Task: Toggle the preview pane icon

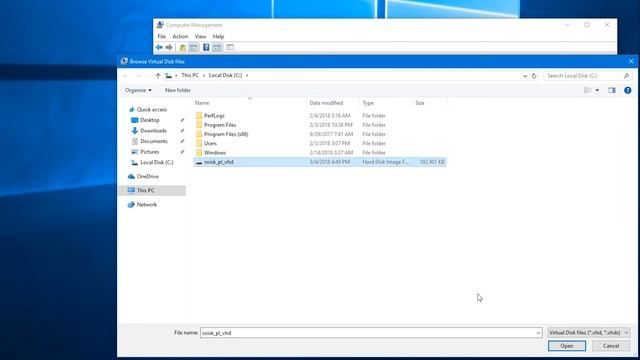Action: point(611,90)
